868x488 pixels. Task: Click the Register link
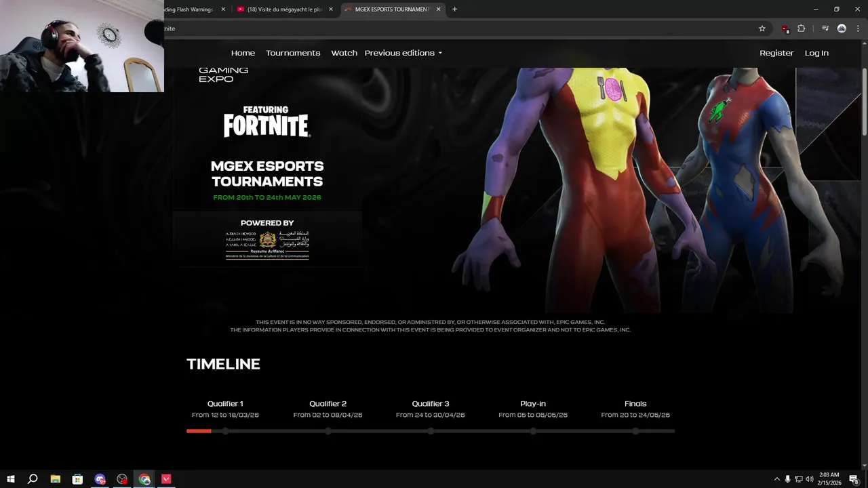(776, 53)
